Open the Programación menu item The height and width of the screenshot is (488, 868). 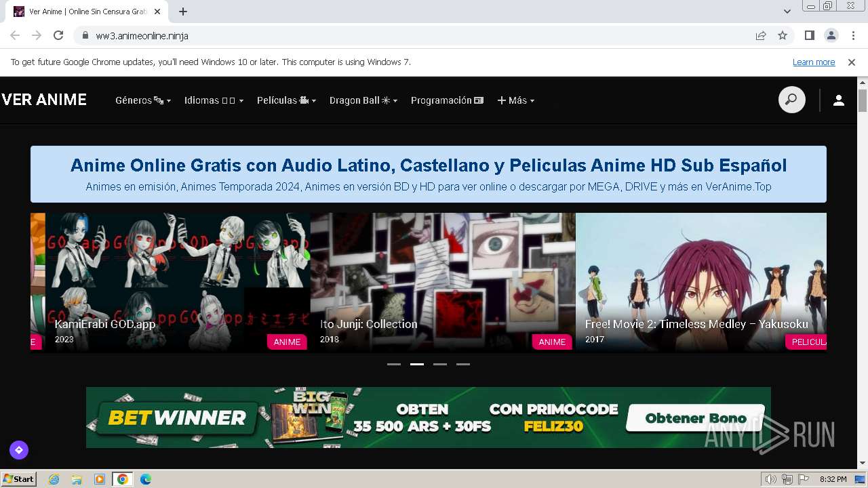tap(447, 100)
